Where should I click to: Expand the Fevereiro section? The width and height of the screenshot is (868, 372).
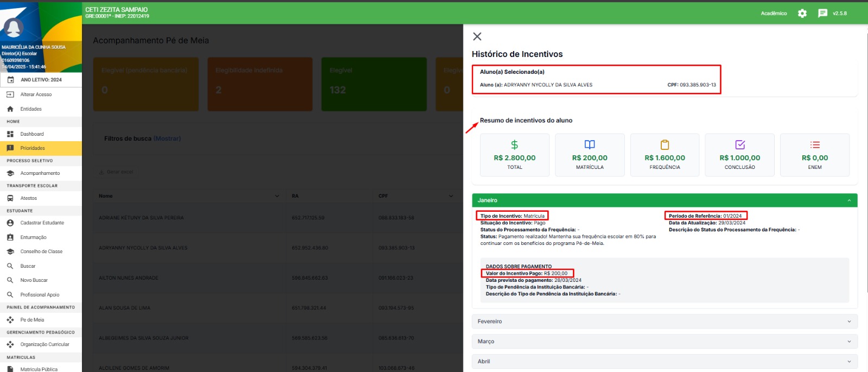click(664, 321)
